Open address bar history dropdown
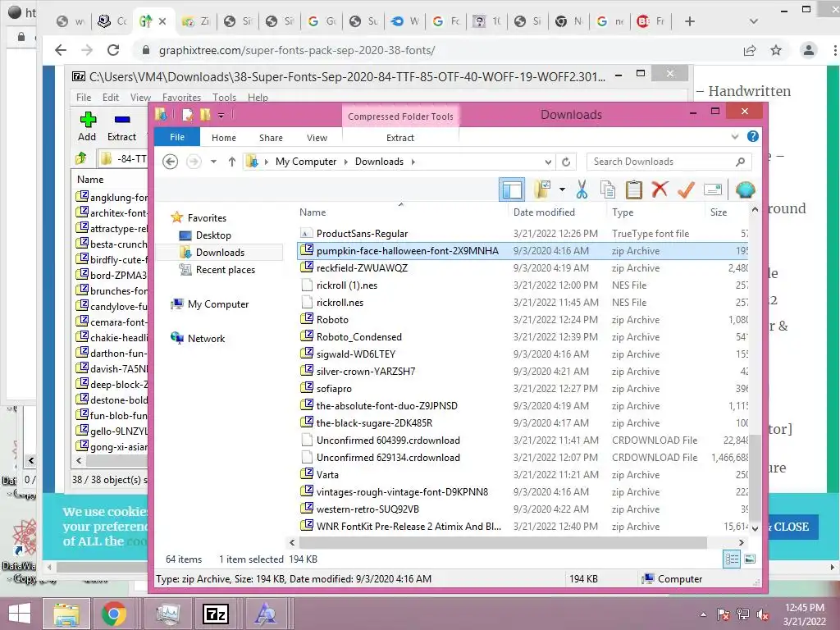This screenshot has width=840, height=630. (548, 162)
